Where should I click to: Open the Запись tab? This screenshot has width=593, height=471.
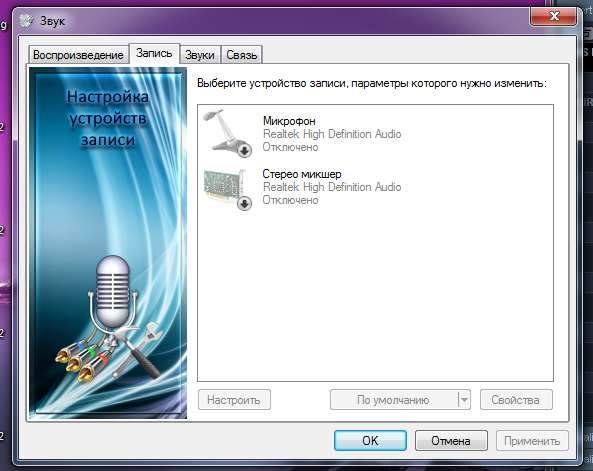[x=154, y=53]
